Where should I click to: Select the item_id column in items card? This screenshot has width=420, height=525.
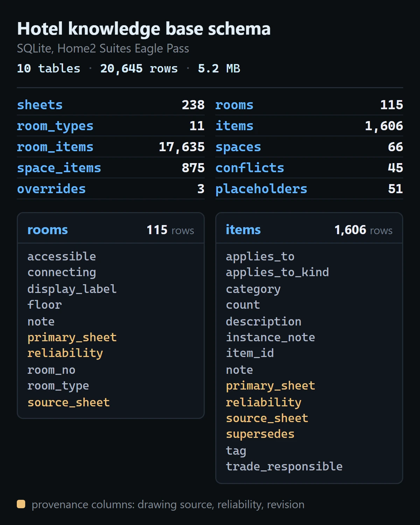tap(250, 353)
